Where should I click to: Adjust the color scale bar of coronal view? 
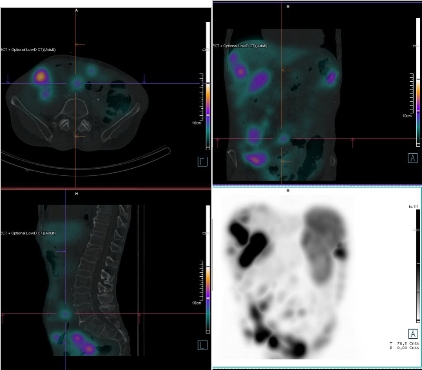tap(418, 82)
